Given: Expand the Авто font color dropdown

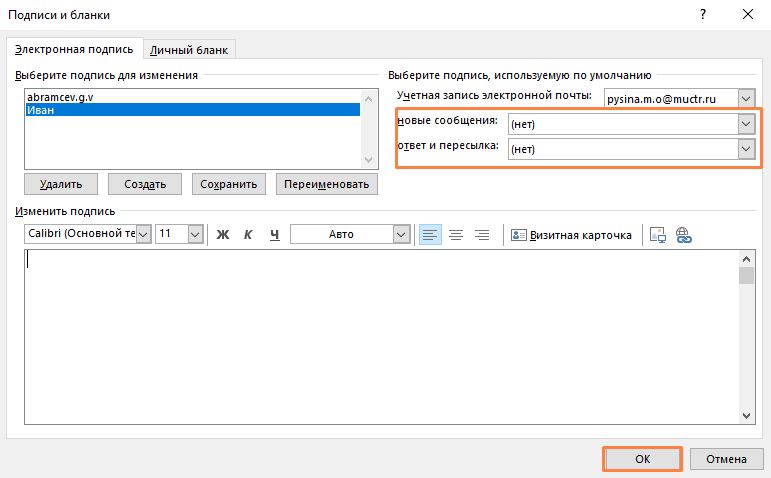Looking at the screenshot, I should click(401, 234).
